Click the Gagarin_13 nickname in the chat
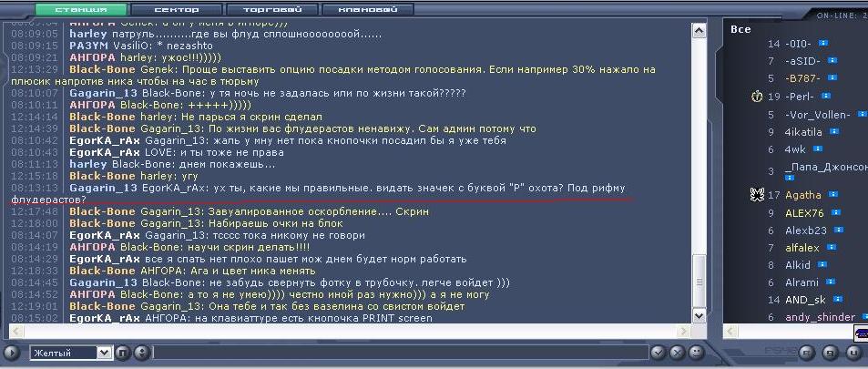The height and width of the screenshot is (369, 868). pyautogui.click(x=104, y=187)
